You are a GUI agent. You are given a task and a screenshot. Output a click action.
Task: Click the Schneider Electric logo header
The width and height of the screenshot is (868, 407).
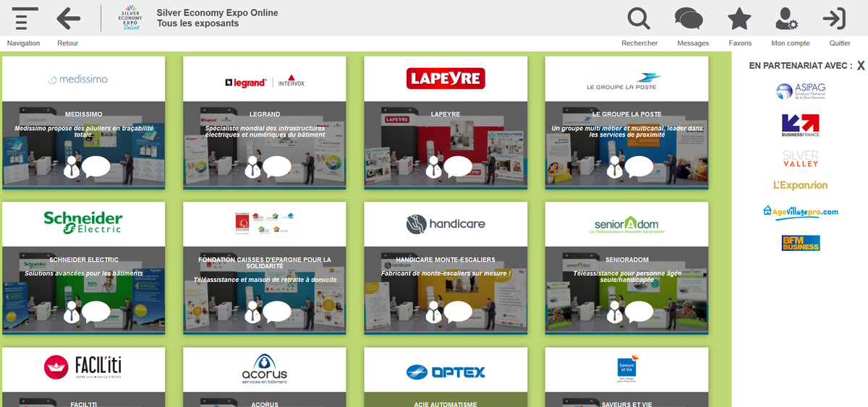click(83, 223)
